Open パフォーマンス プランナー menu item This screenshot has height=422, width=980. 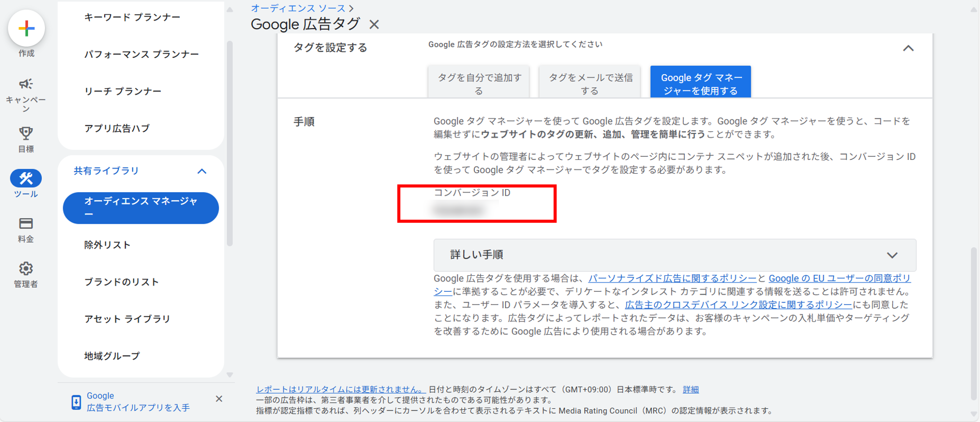(x=141, y=54)
